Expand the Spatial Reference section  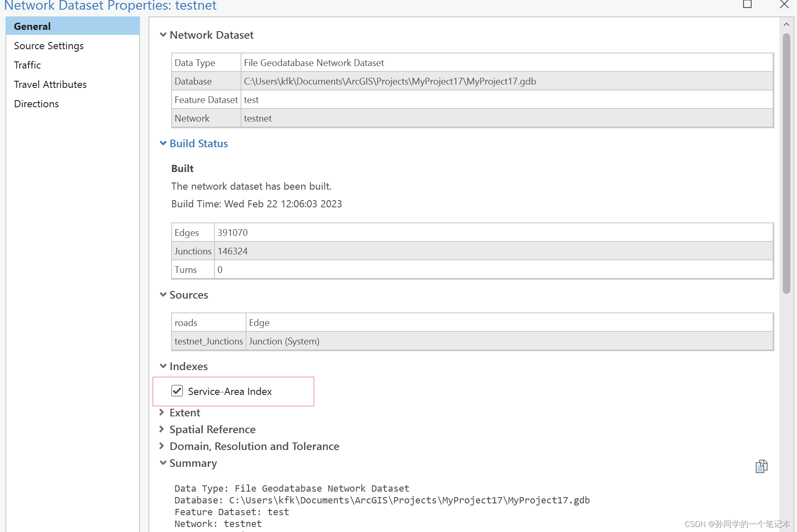(x=162, y=429)
